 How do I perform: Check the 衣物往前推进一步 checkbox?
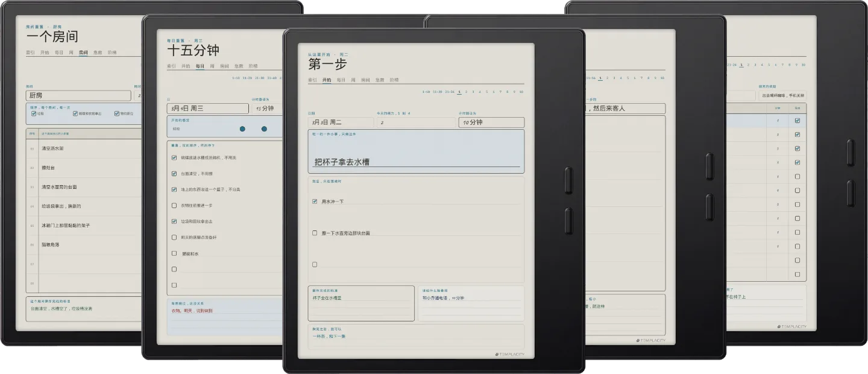tap(174, 205)
